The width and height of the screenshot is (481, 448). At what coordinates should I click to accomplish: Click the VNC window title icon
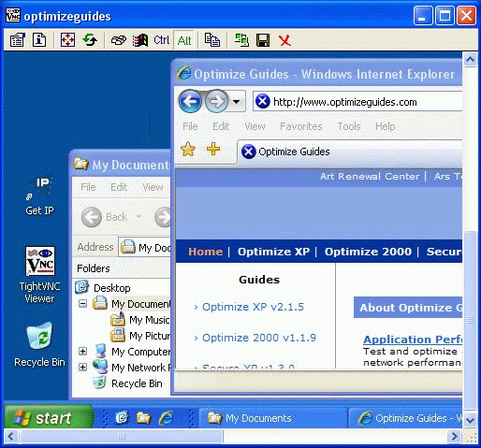13,15
